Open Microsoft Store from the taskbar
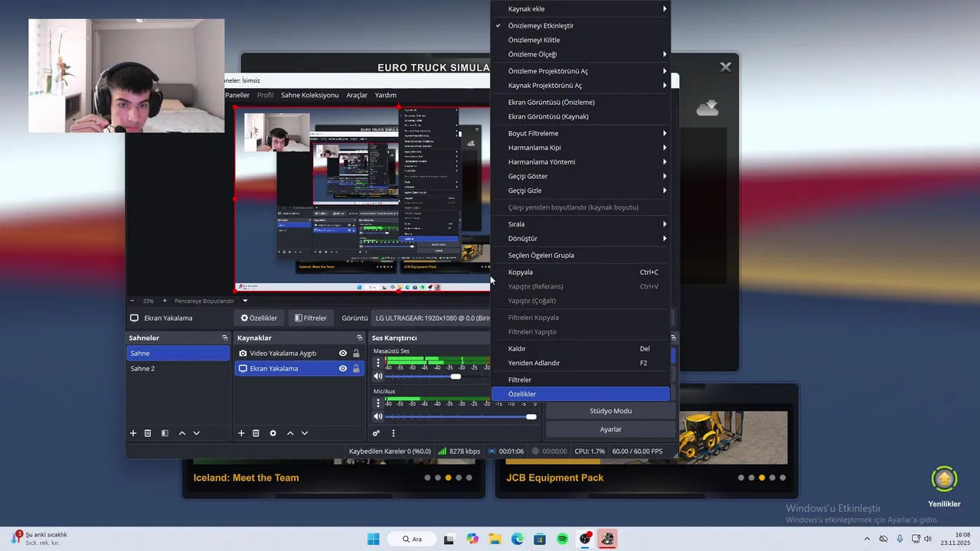Image resolution: width=980 pixels, height=551 pixels. pyautogui.click(x=540, y=539)
